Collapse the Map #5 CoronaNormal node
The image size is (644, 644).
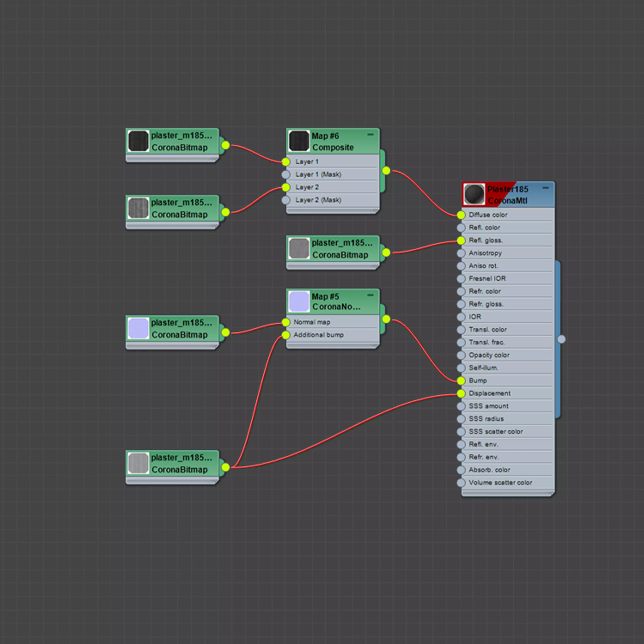coord(370,295)
